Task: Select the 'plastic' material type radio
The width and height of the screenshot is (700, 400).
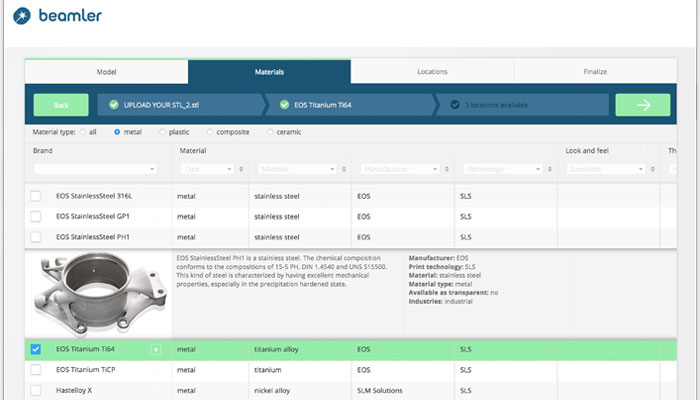Action: pos(162,132)
